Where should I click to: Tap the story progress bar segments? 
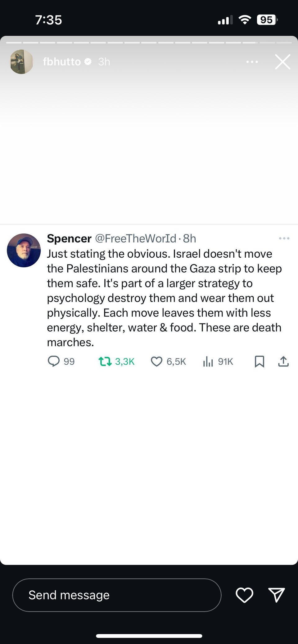pos(149,42)
